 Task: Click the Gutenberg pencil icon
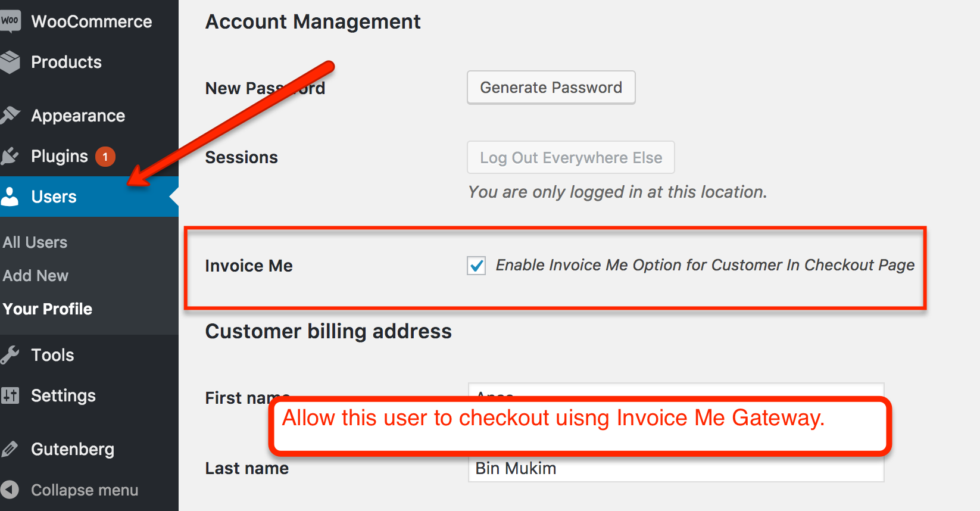click(x=10, y=449)
